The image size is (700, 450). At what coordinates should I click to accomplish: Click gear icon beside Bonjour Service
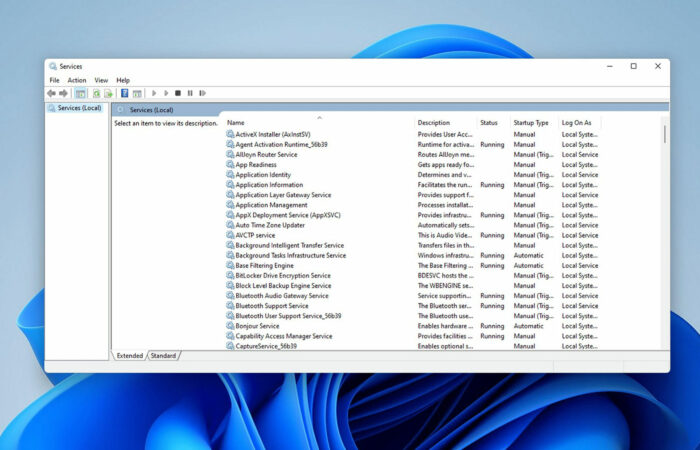pos(230,325)
